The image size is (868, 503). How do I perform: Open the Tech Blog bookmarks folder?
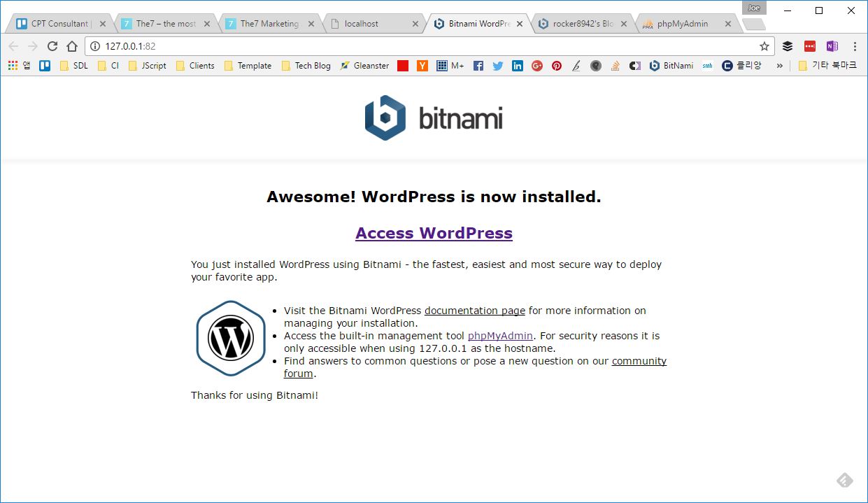306,66
